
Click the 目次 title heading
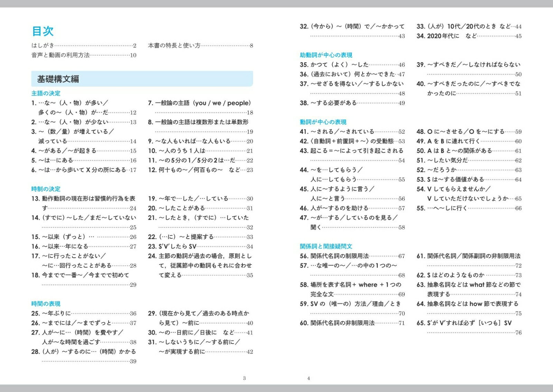coord(43,31)
